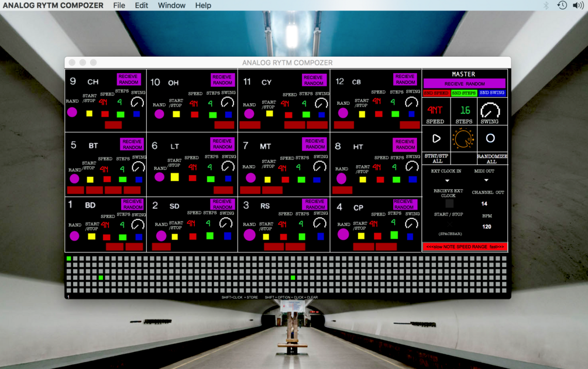588x369 pixels.
Task: Click RECIEVE RANDOM on 2 SD
Action: [x=222, y=204]
